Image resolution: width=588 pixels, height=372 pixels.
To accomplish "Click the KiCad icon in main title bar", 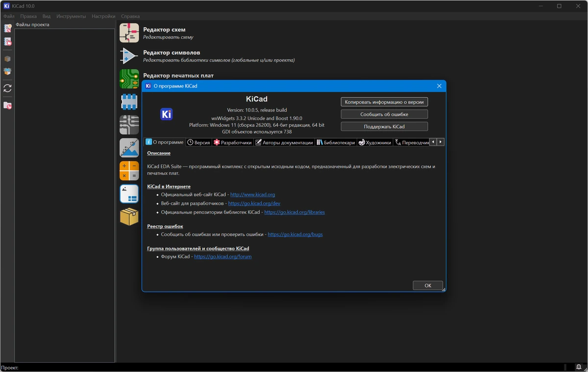I will click(6, 6).
